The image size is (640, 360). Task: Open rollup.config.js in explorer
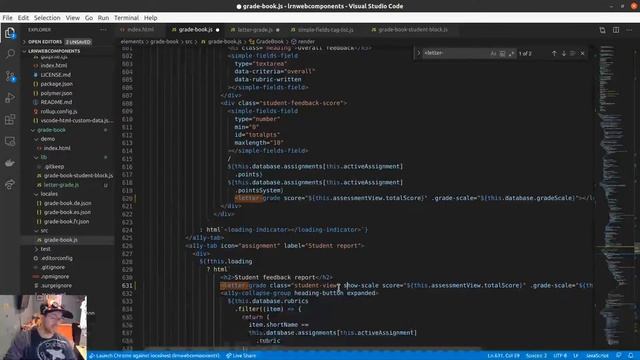pos(59,111)
